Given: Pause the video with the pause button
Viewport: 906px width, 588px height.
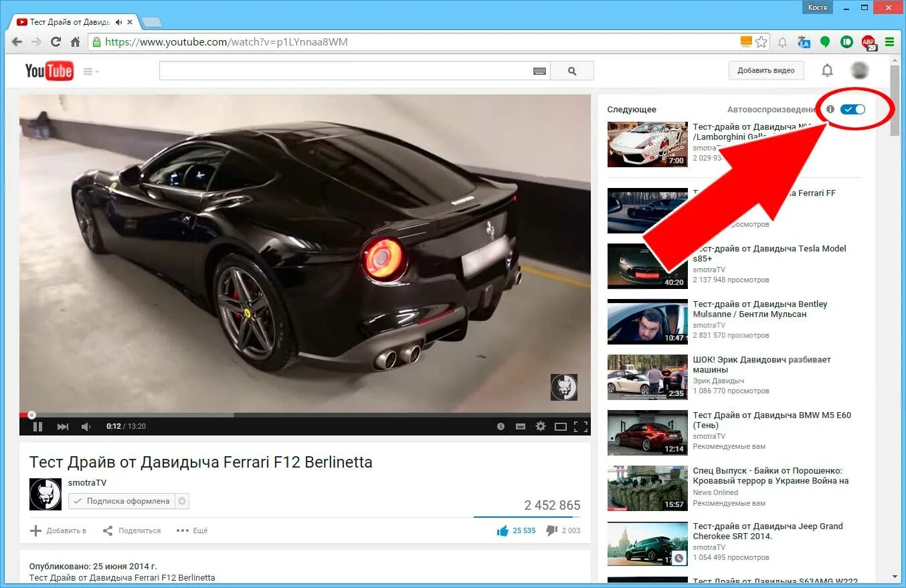Looking at the screenshot, I should (38, 426).
